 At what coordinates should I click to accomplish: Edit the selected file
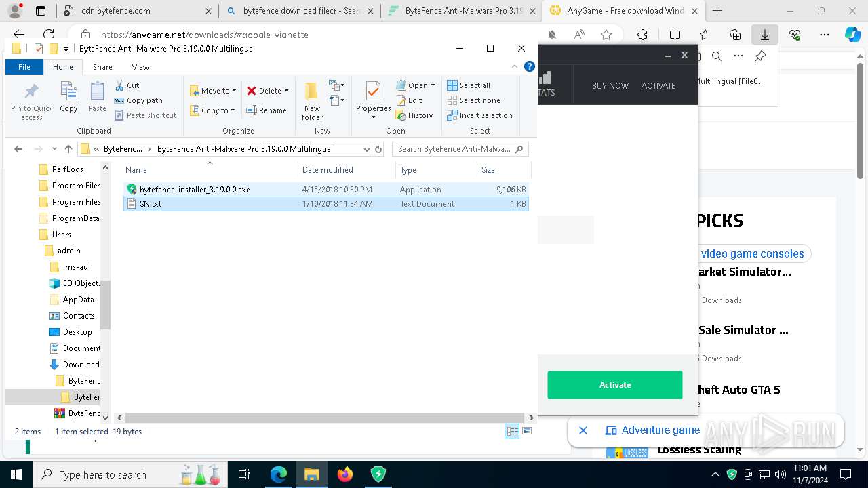point(409,100)
